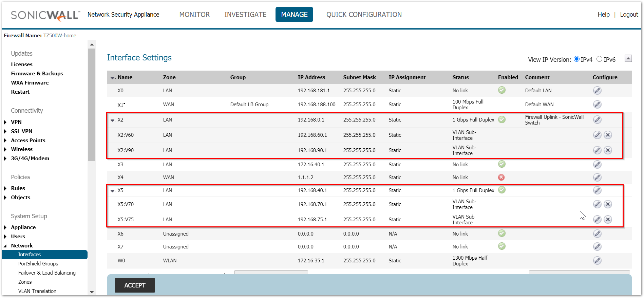
Task: Collapse the X2 interface sub-rows
Action: click(113, 120)
